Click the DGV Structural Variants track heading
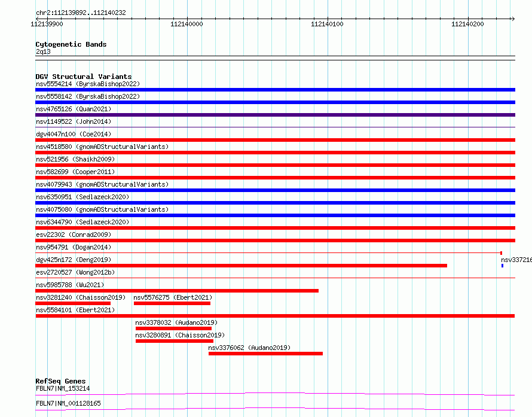Viewport: 532px width, 417px height. click(x=84, y=77)
